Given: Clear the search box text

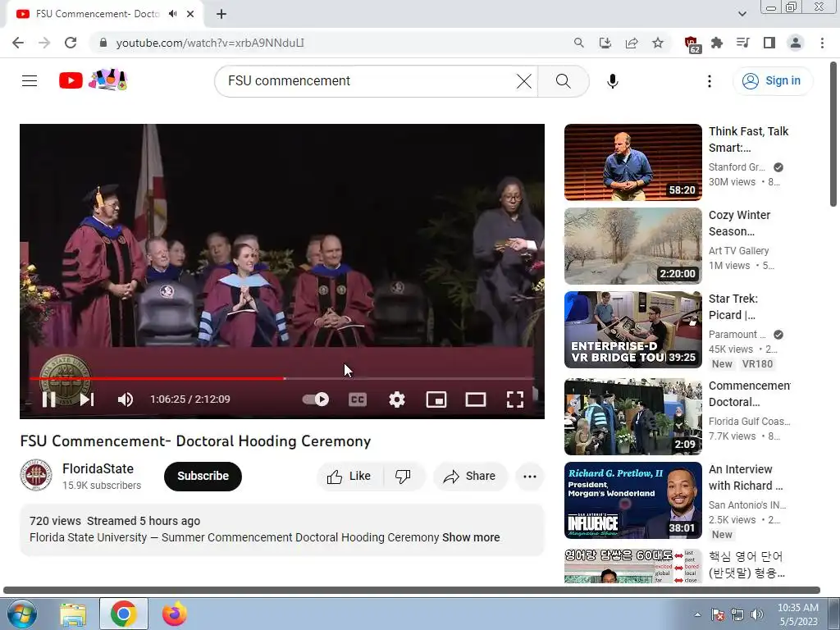Looking at the screenshot, I should pyautogui.click(x=524, y=81).
